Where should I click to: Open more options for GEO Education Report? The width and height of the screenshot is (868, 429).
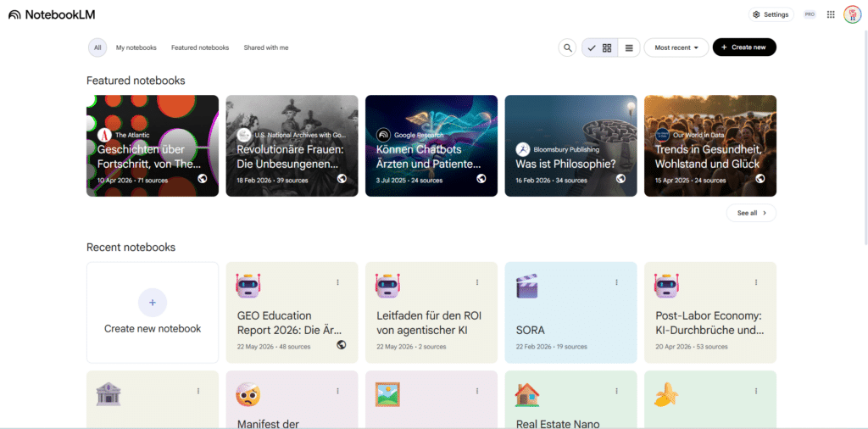point(337,282)
